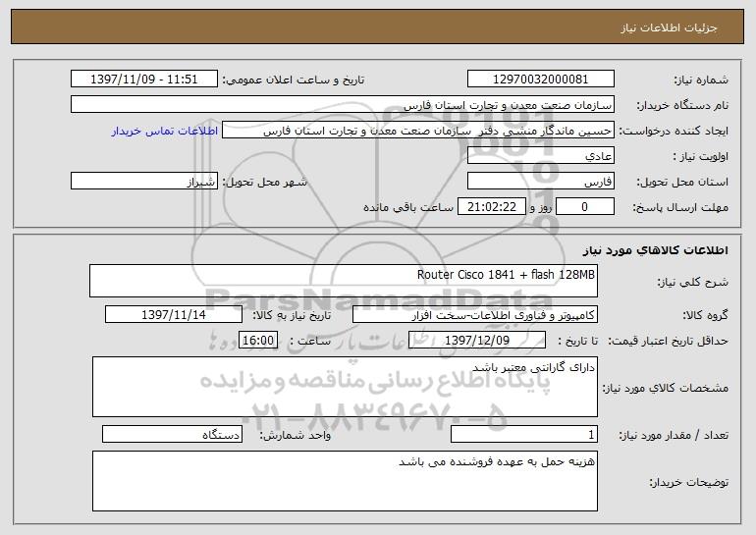Select the اولویت نیاز field showing عادی
The height and width of the screenshot is (535, 756).
click(x=540, y=156)
